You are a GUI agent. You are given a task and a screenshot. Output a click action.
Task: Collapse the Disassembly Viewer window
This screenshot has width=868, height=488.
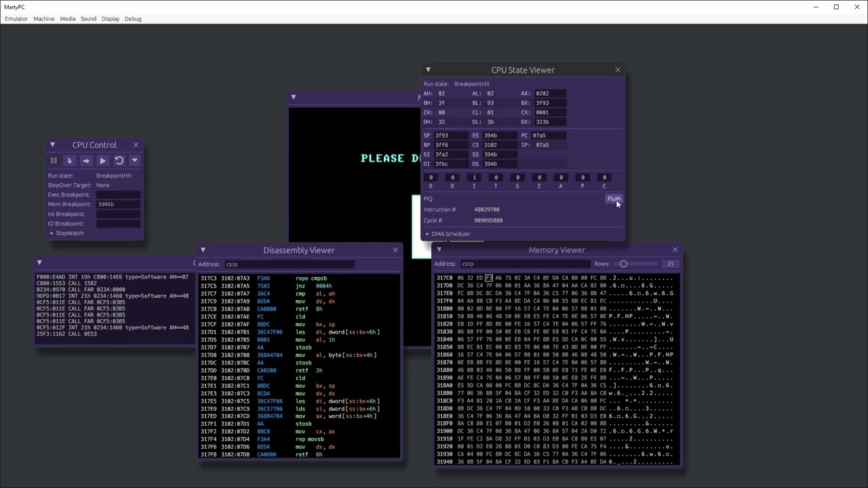point(203,250)
